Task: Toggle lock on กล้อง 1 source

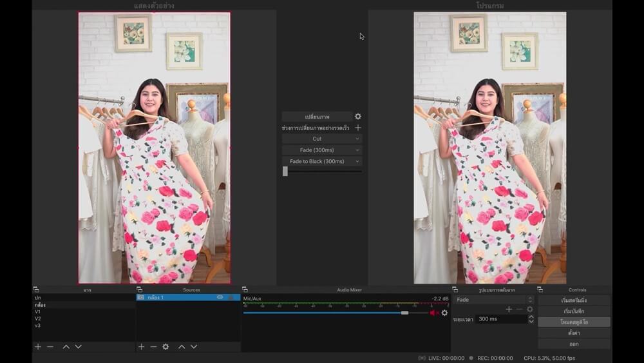Action: click(x=231, y=297)
